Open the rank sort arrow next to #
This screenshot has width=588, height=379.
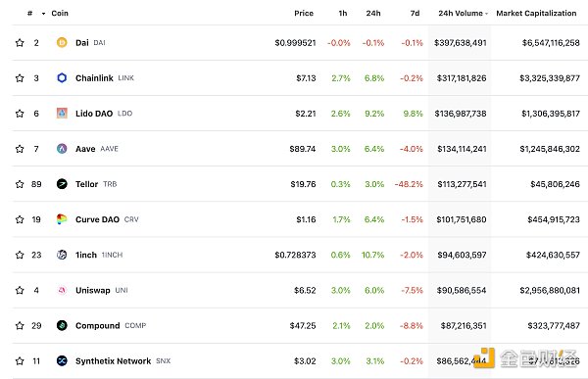[x=43, y=14]
